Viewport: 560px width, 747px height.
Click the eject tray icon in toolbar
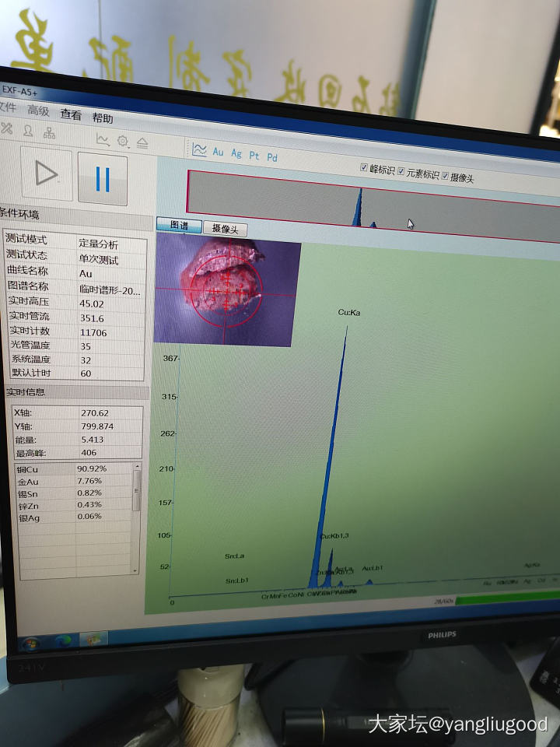(x=142, y=142)
